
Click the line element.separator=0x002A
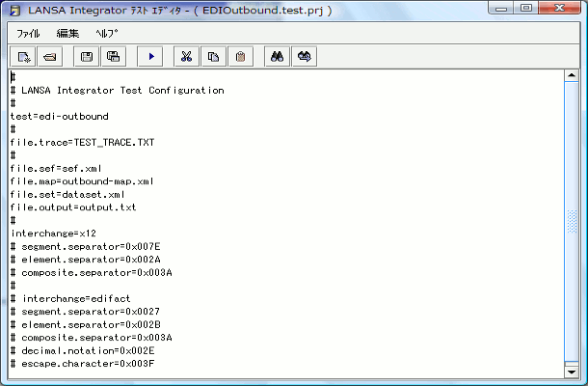click(86, 260)
